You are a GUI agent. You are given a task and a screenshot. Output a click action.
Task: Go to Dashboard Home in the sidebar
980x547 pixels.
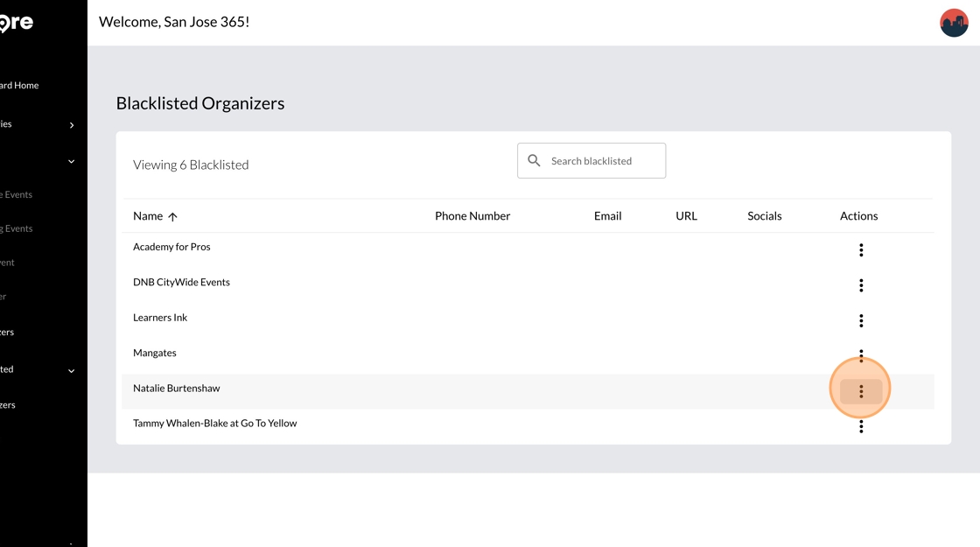point(19,86)
